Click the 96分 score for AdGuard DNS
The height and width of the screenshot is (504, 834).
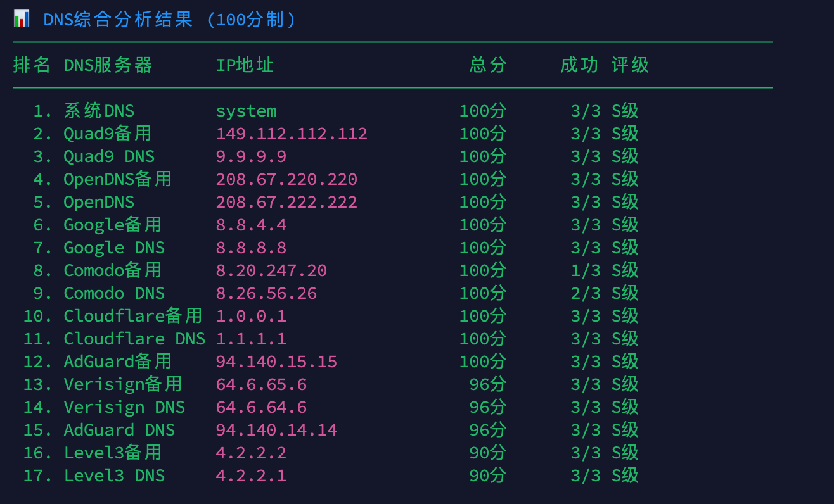tap(488, 430)
